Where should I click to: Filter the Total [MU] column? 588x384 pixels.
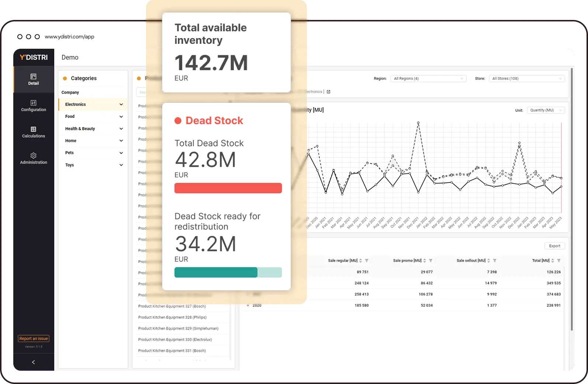(x=559, y=261)
